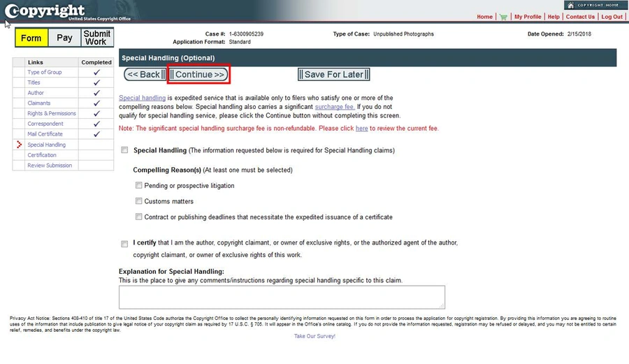Check the Customs matters option
This screenshot has width=629, height=364.
point(139,201)
